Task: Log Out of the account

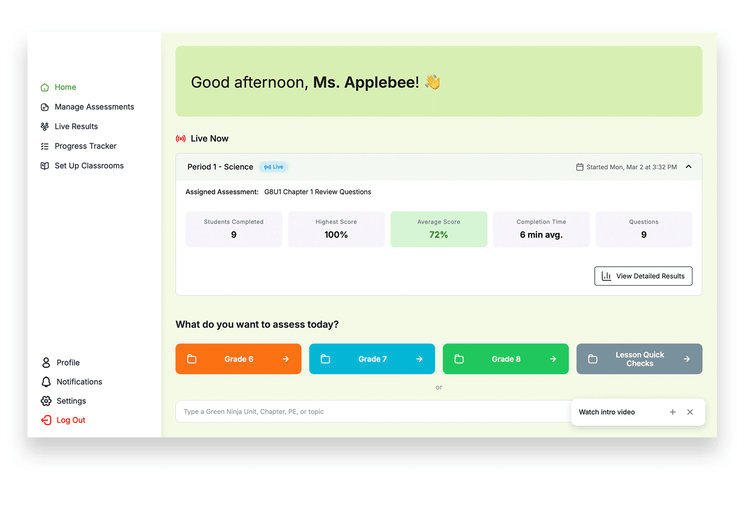Action: click(x=63, y=420)
